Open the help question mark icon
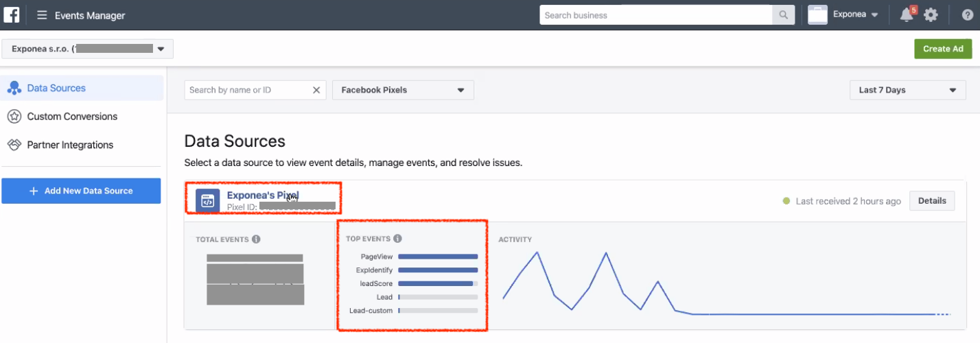The width and height of the screenshot is (980, 343). 968,15
